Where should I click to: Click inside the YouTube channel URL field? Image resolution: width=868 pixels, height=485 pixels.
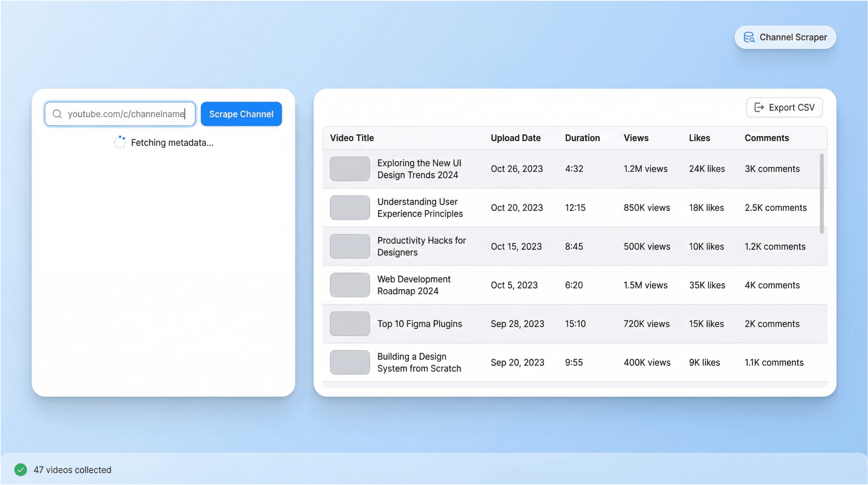click(126, 114)
